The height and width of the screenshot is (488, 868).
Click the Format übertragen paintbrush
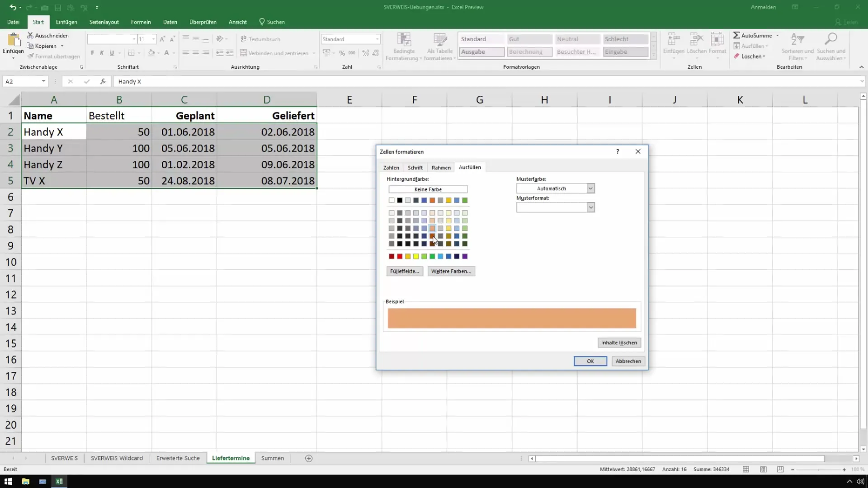click(x=31, y=56)
